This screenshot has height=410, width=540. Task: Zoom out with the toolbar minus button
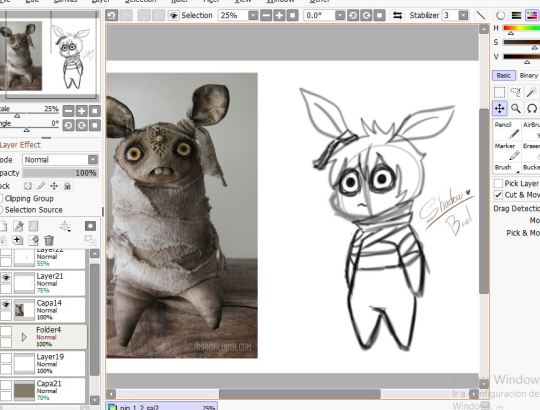[266, 15]
